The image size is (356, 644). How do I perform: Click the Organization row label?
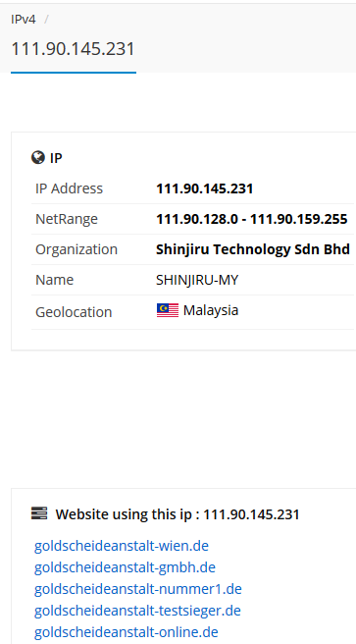[76, 249]
